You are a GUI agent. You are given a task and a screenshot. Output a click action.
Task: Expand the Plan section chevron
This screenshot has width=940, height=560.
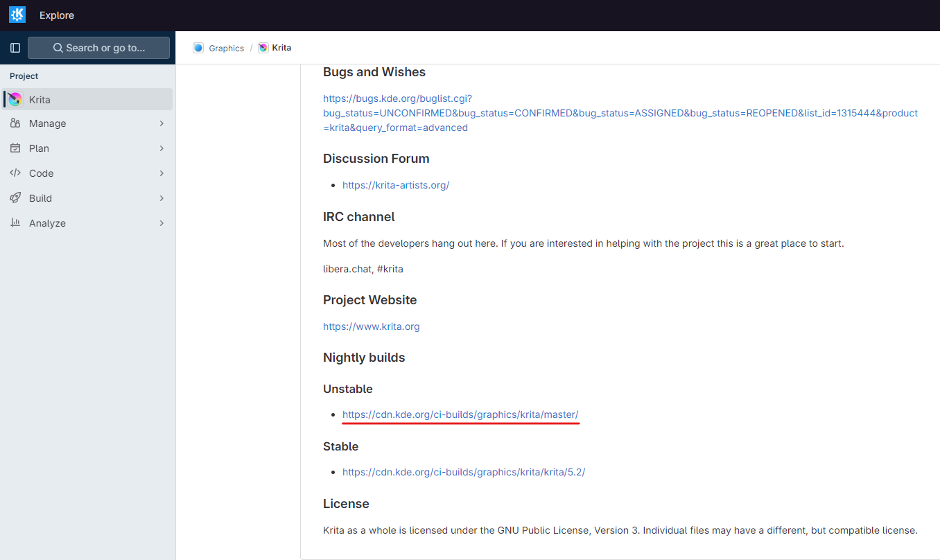(x=162, y=148)
